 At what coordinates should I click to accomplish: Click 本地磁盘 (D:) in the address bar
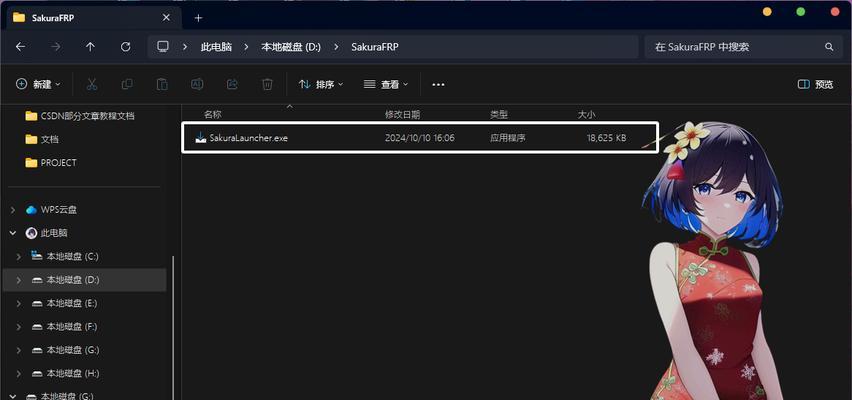coord(291,47)
